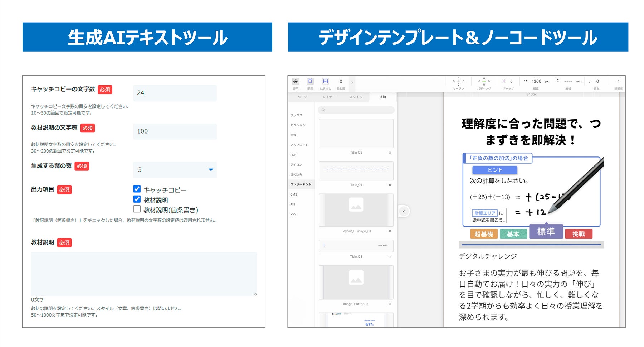Collapse side panel with the round chevron button
The image size is (644, 347).
click(x=404, y=211)
